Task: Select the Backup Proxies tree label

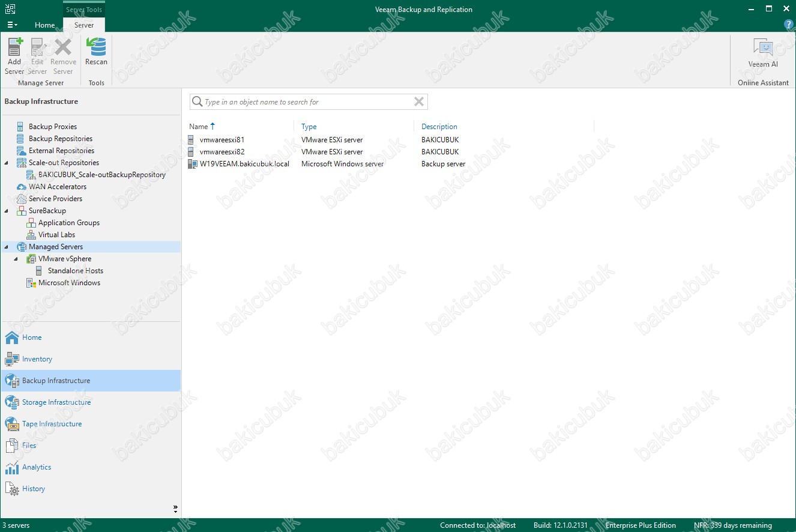Action: pyautogui.click(x=53, y=127)
